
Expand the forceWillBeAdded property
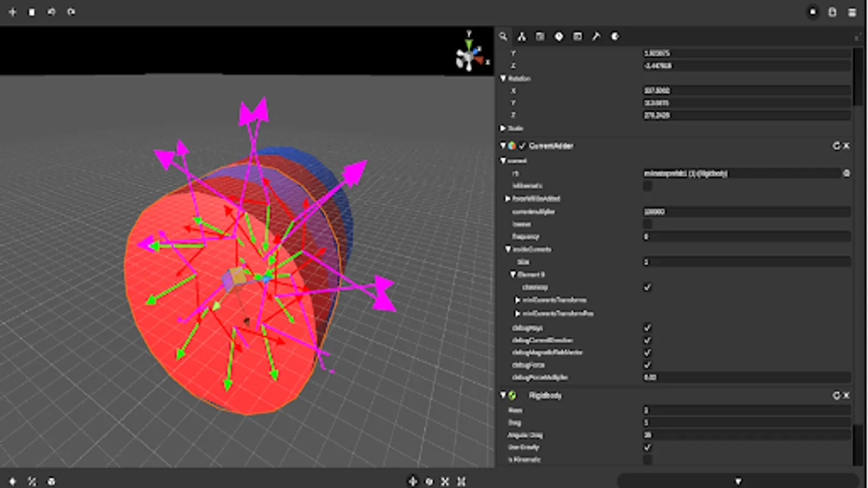tap(508, 199)
